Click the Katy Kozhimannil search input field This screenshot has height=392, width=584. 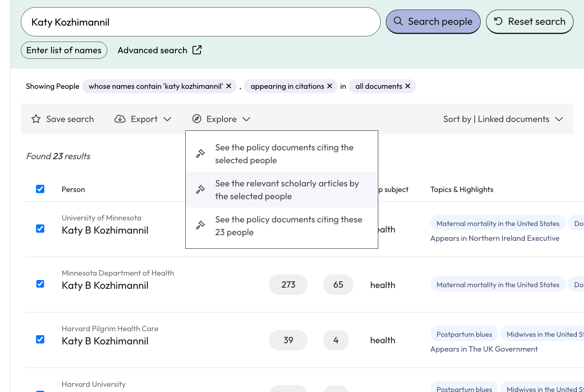click(x=201, y=22)
